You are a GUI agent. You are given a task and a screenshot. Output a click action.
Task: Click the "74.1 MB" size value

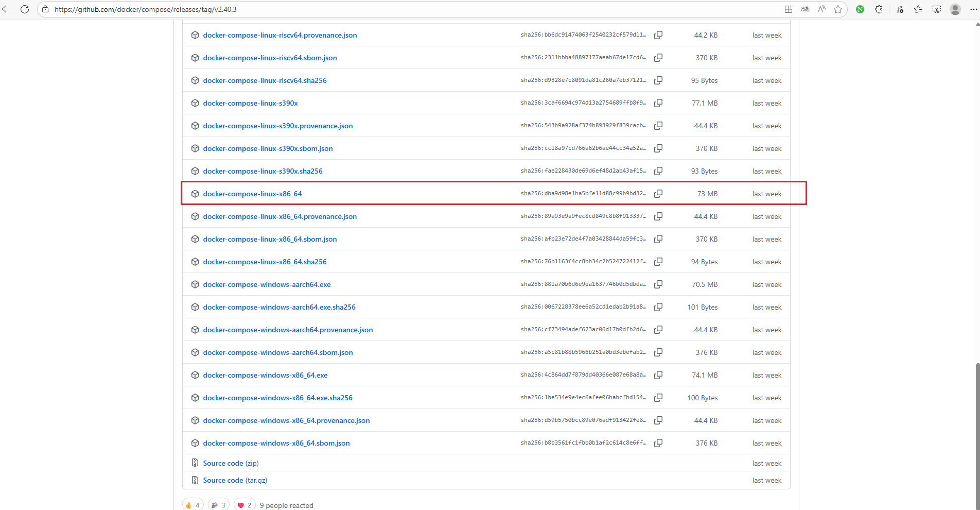point(705,375)
